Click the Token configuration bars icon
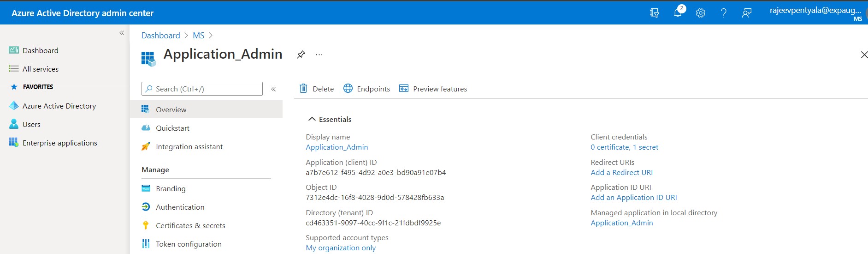Screen dimensions: 868x254 click(x=146, y=244)
